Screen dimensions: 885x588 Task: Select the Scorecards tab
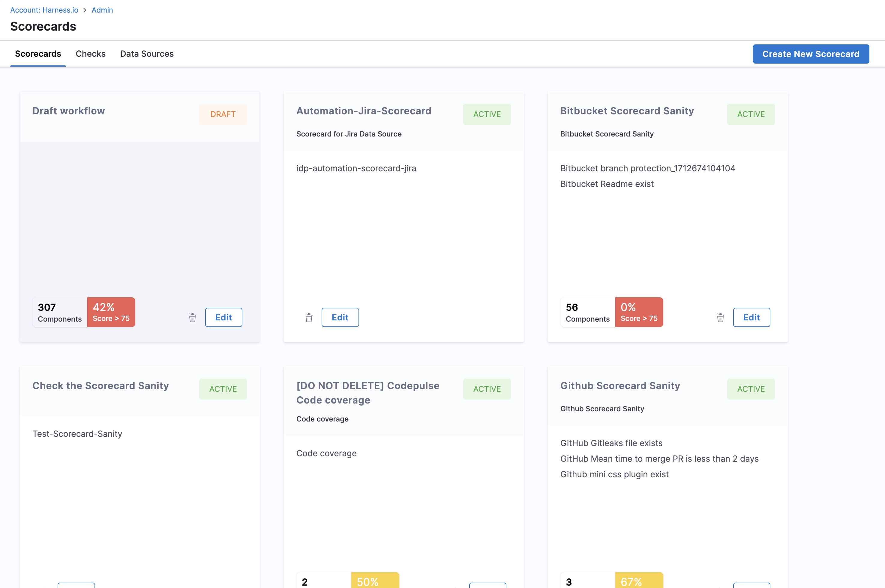point(38,54)
